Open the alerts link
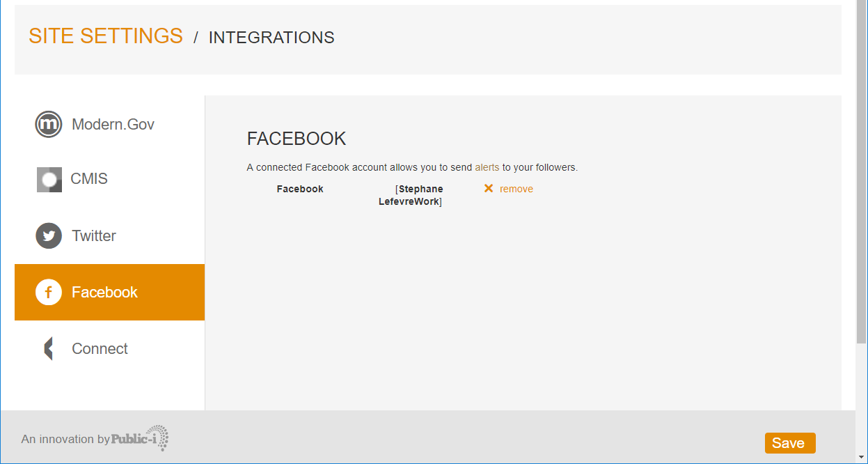This screenshot has height=464, width=868. 487,167
